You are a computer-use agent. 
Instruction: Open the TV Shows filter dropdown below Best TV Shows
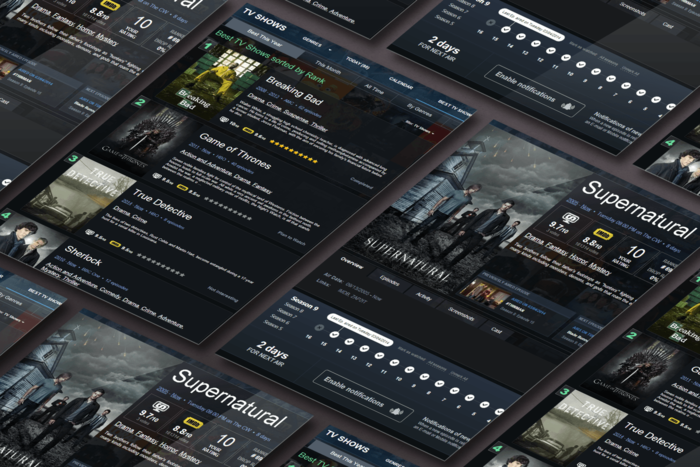(x=419, y=129)
